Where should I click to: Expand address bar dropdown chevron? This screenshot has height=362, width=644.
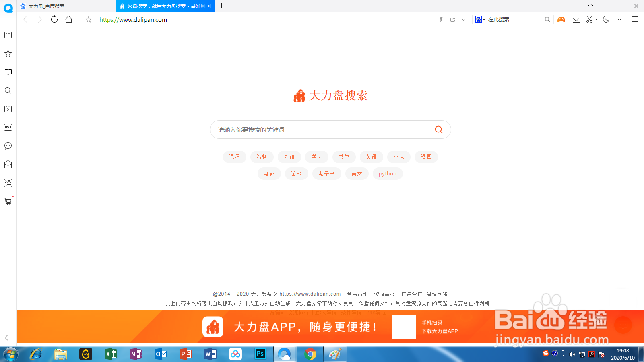(x=464, y=19)
